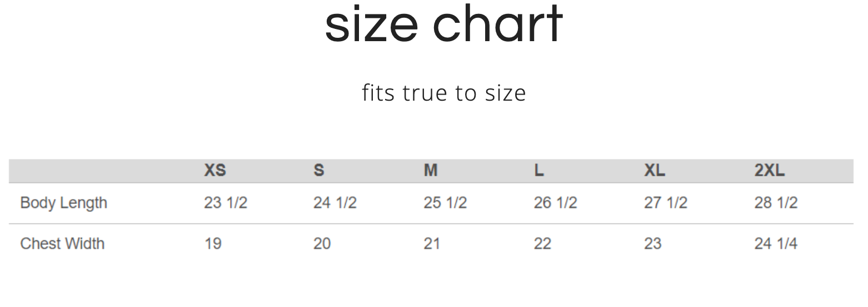Click the Chest Width row label

62,244
